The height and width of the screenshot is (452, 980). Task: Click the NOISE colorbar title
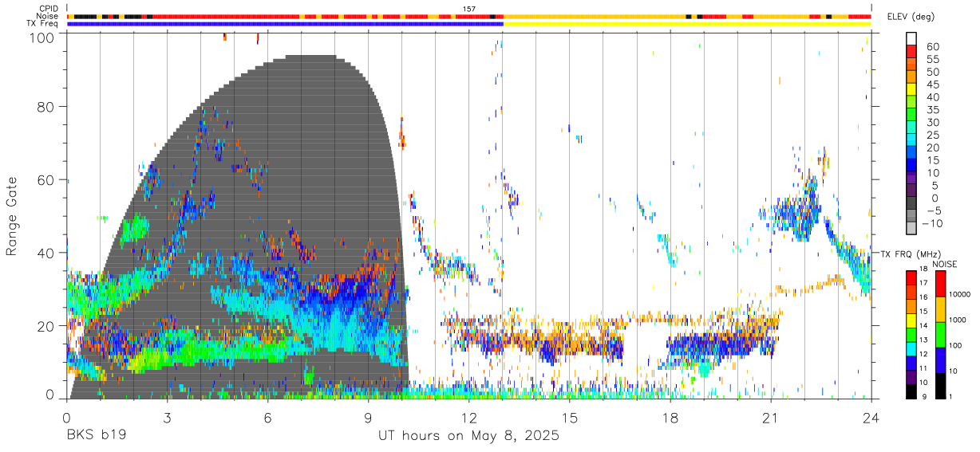pos(946,264)
